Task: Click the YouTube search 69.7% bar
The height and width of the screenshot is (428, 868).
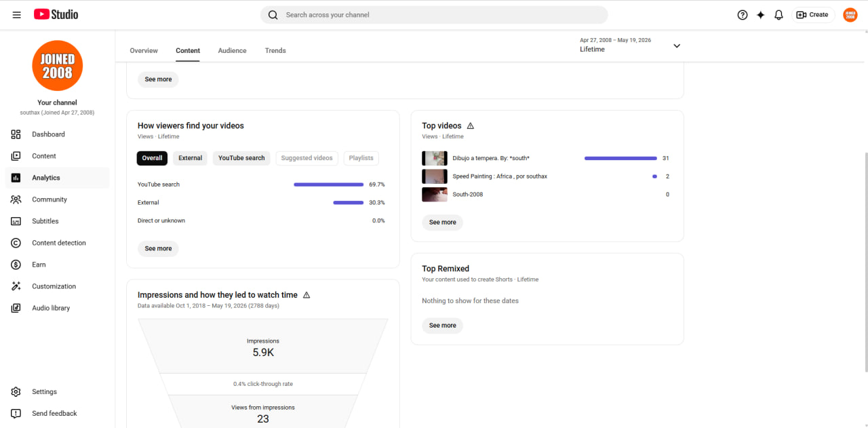Action: tap(329, 184)
